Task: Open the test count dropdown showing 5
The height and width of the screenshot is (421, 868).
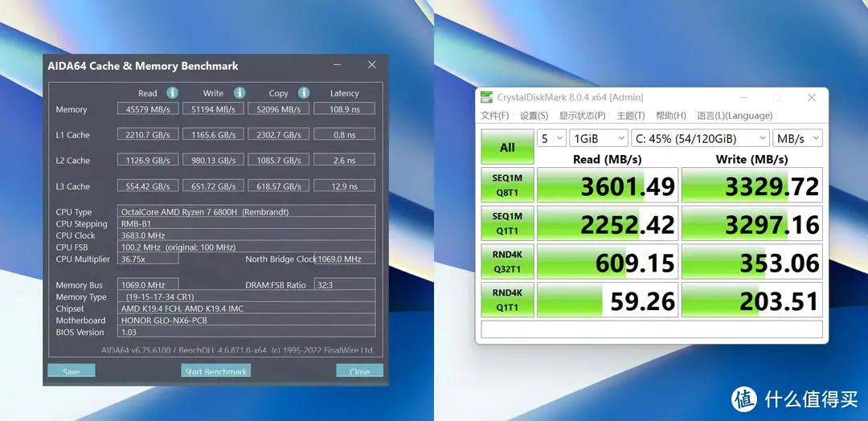Action: pos(551,138)
